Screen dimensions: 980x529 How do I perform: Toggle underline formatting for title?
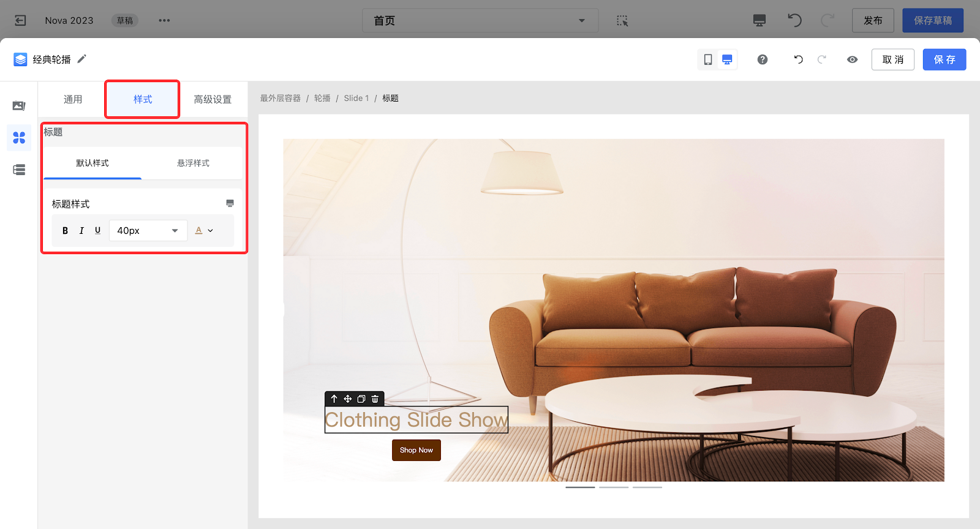pos(97,231)
